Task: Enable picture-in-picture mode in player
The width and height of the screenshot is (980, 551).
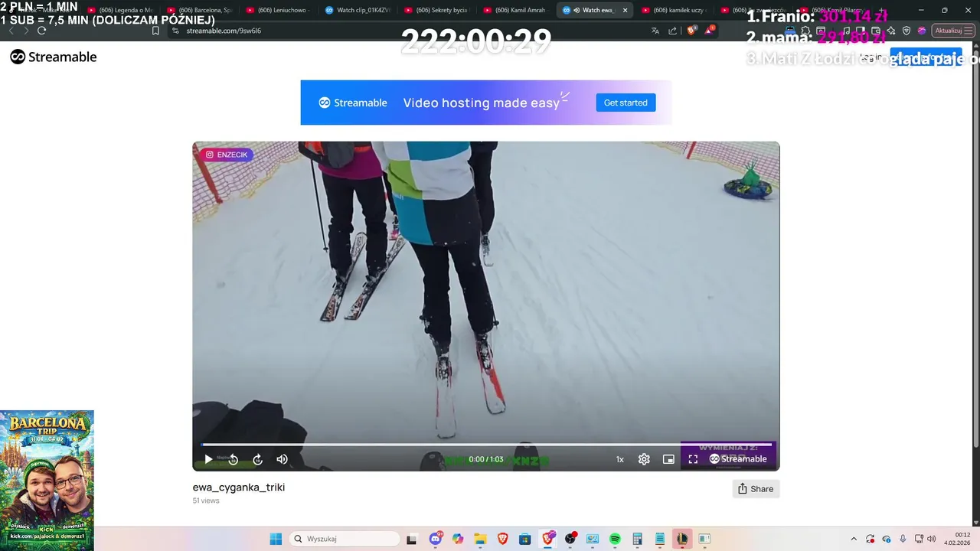Action: tap(668, 459)
